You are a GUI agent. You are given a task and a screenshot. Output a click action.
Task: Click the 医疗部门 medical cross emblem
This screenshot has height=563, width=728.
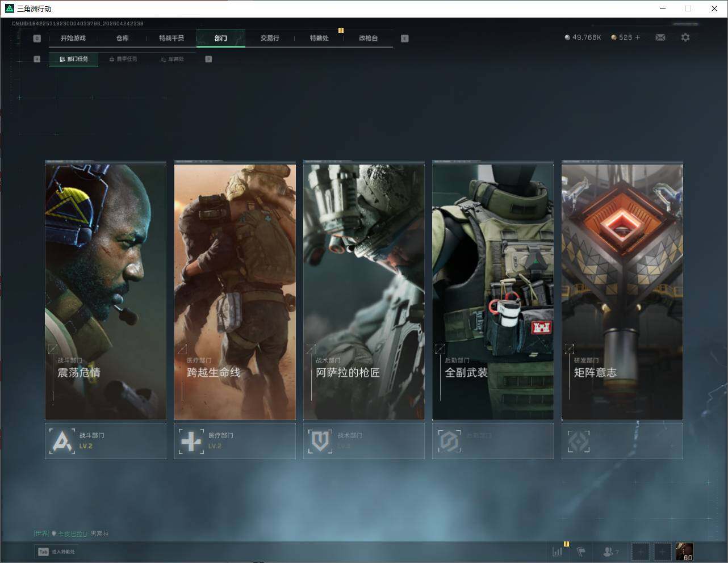pos(191,441)
